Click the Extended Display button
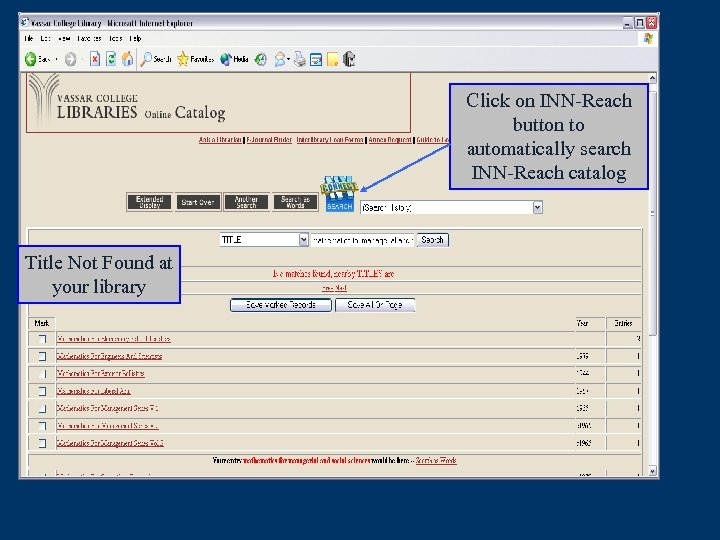 point(150,202)
